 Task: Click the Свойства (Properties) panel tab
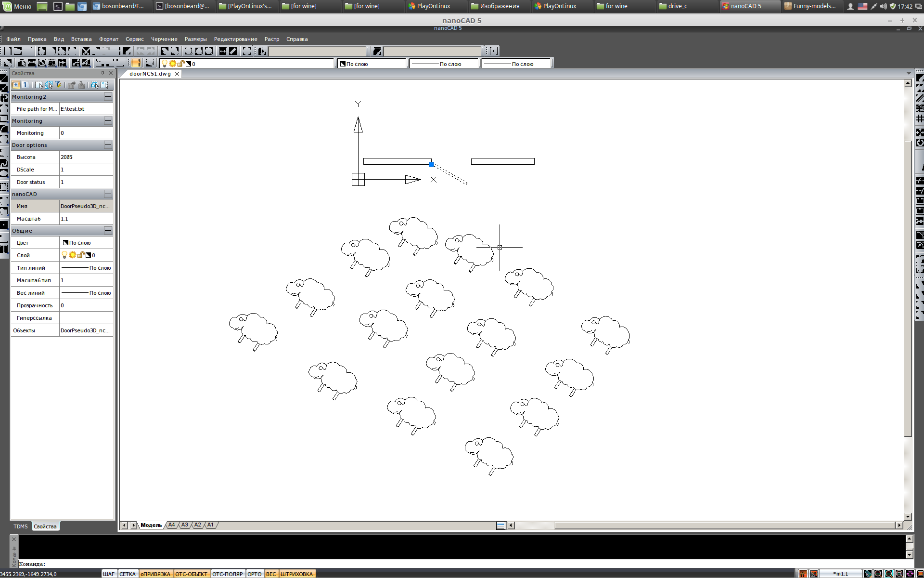pyautogui.click(x=45, y=526)
